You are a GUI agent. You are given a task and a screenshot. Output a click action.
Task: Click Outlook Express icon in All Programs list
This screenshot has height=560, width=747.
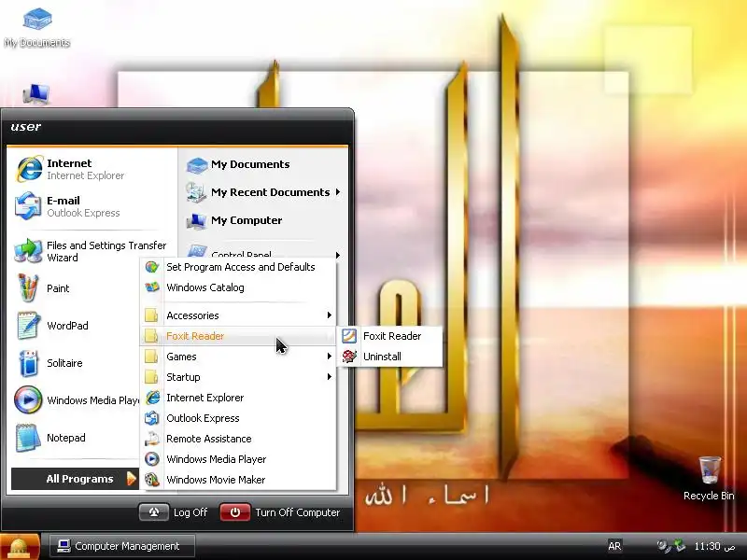point(152,417)
